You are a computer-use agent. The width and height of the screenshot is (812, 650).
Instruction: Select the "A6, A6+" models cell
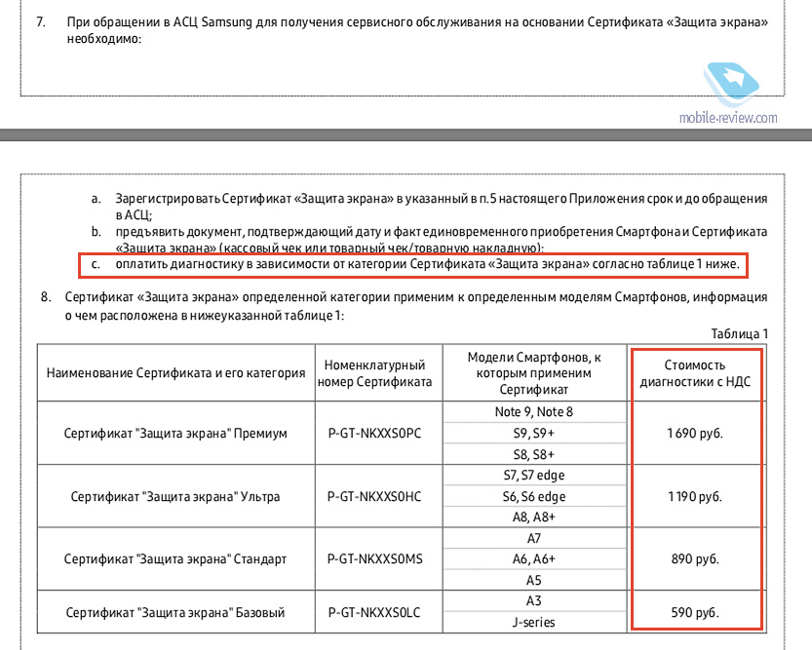pyautogui.click(x=534, y=559)
